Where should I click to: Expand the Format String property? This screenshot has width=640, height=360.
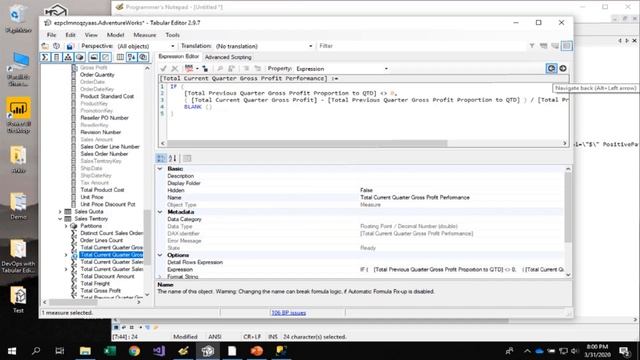coord(160,277)
